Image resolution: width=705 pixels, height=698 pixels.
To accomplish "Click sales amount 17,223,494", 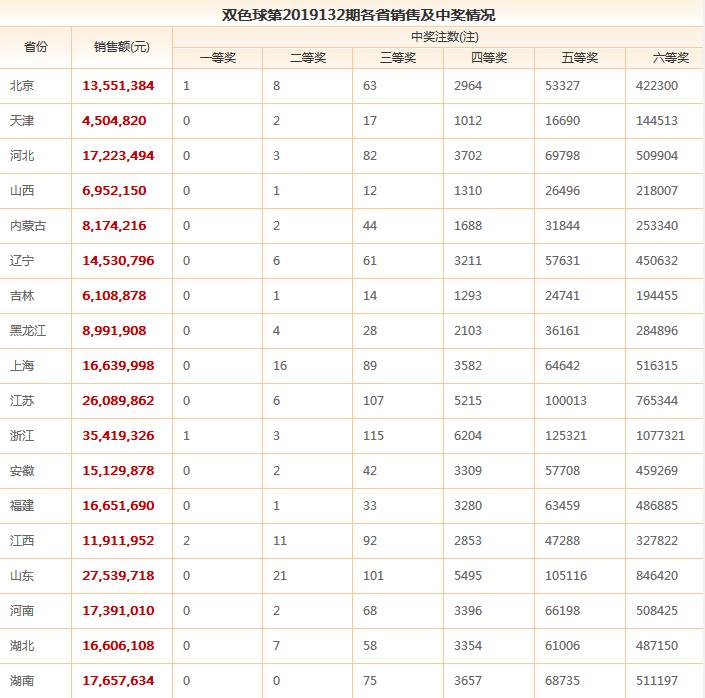I will 118,156.
